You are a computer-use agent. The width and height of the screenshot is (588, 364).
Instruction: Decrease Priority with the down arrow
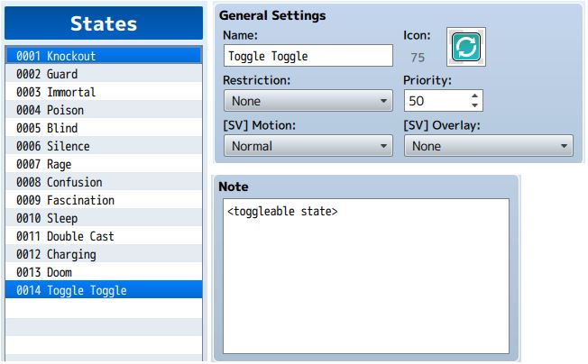474,105
